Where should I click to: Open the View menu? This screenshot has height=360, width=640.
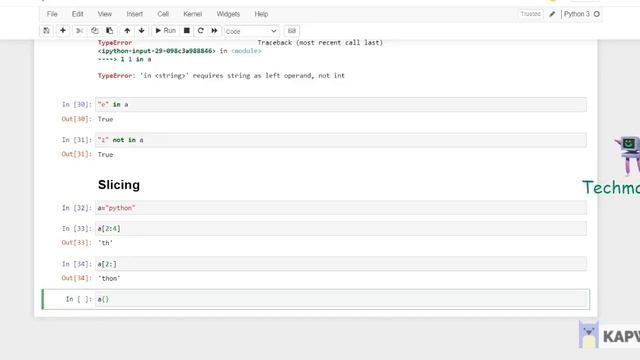click(104, 14)
